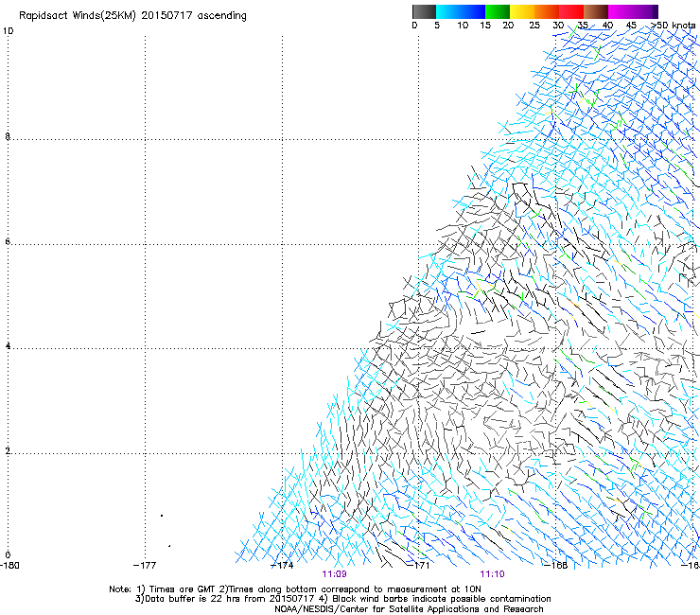Image resolution: width=700 pixels, height=615 pixels.
Task: Click the '45' label under the color bar
Action: click(x=631, y=26)
